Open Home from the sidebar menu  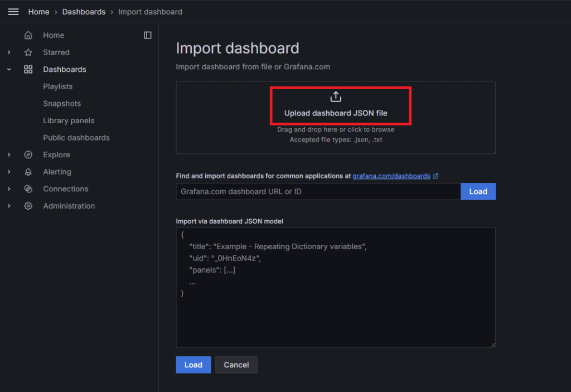[x=54, y=35]
